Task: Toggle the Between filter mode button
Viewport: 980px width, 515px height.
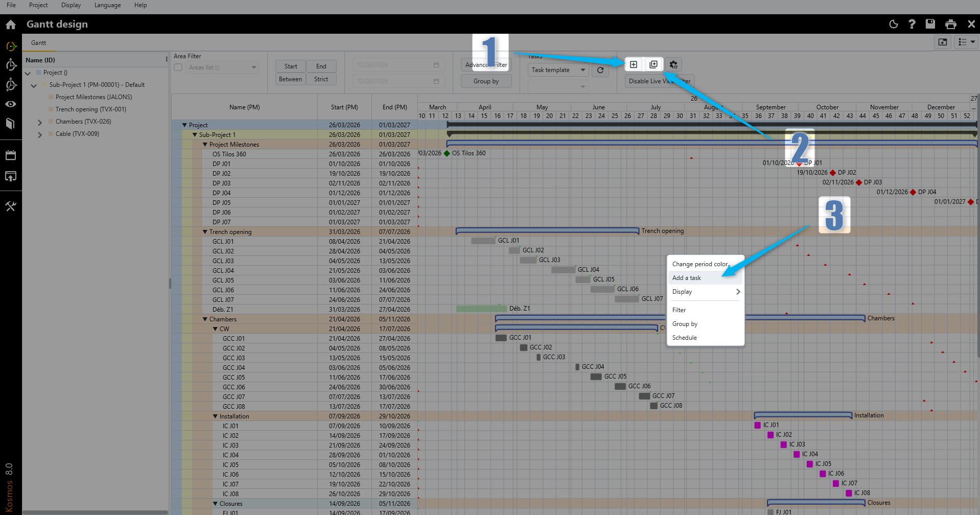Action: click(x=290, y=79)
